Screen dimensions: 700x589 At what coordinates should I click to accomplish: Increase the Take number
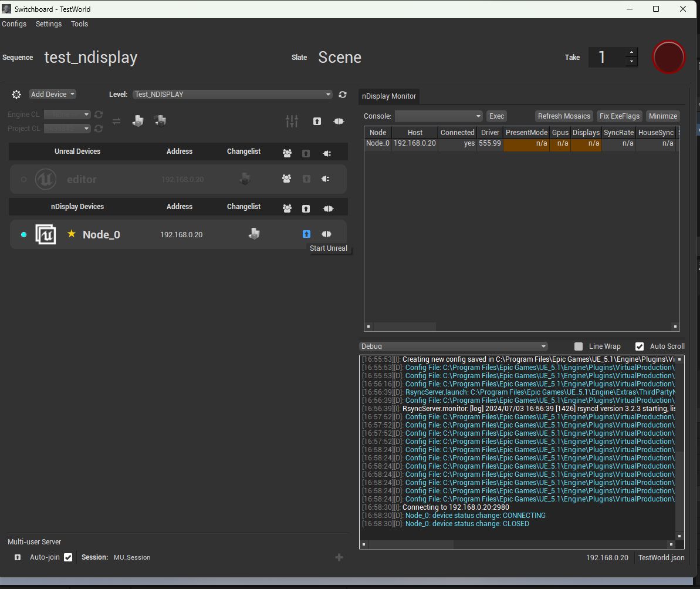tap(631, 52)
